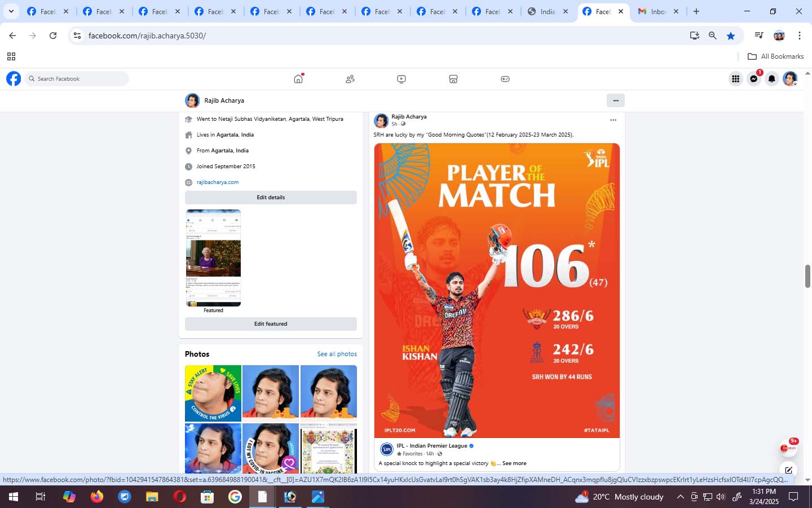812x508 pixels.
Task: Click Edit featured button
Action: click(x=271, y=324)
